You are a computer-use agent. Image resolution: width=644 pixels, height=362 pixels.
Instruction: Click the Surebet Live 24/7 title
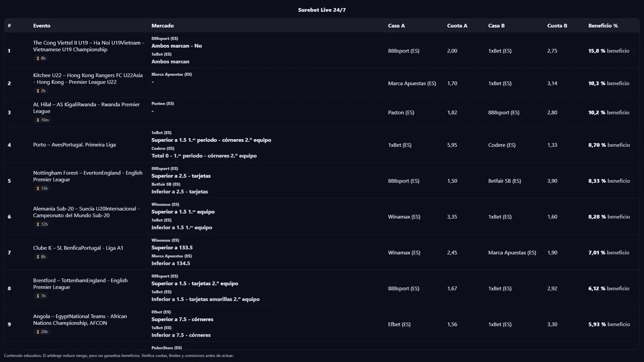click(x=321, y=10)
